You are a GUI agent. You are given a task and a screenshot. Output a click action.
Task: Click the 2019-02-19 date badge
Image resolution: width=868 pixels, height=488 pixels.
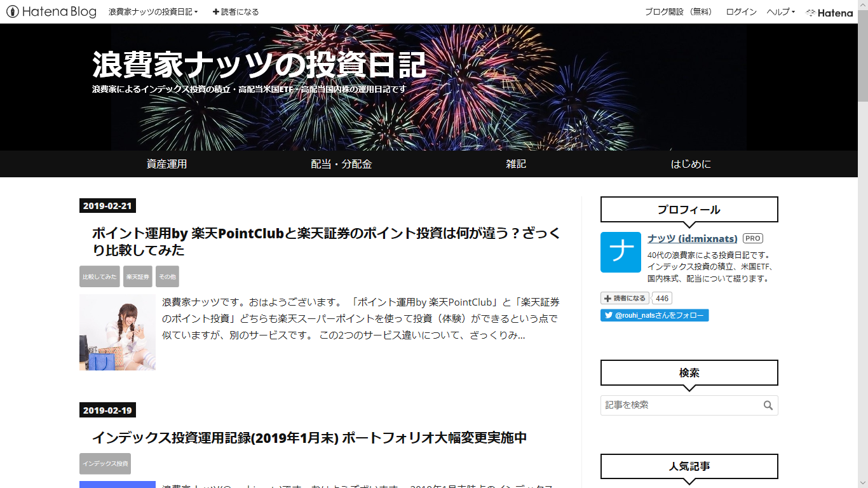coord(107,410)
